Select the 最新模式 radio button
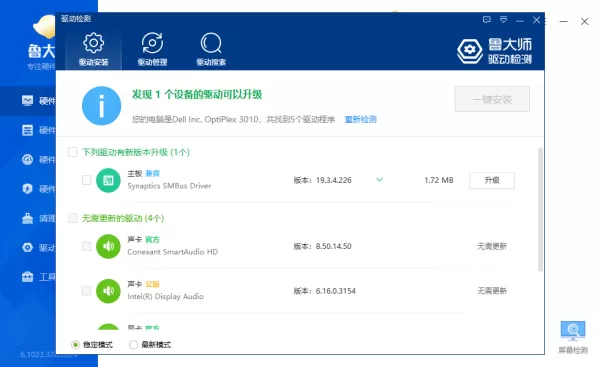 coord(133,345)
